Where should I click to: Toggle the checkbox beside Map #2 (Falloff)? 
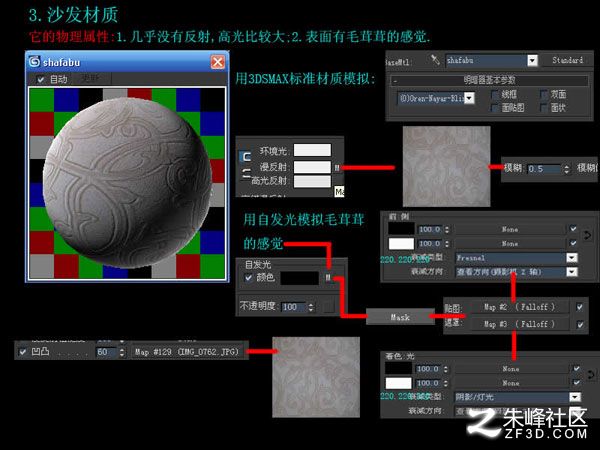point(580,307)
